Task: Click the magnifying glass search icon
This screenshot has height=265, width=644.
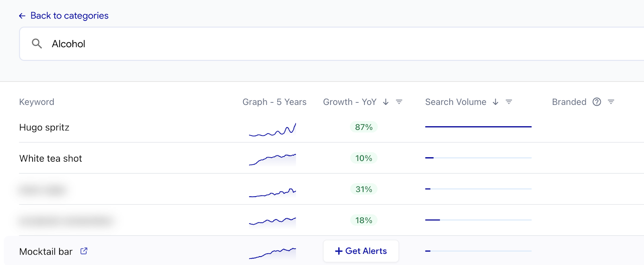Action: (37, 43)
